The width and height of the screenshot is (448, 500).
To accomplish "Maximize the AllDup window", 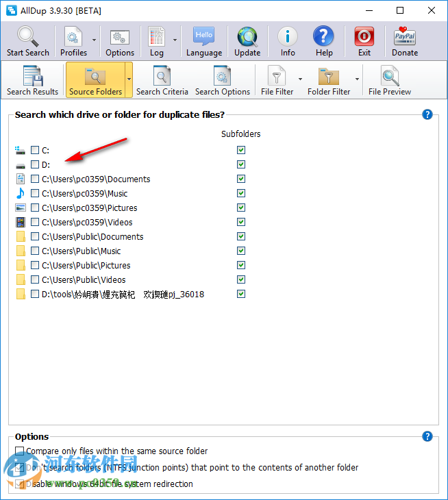I will 400,10.
